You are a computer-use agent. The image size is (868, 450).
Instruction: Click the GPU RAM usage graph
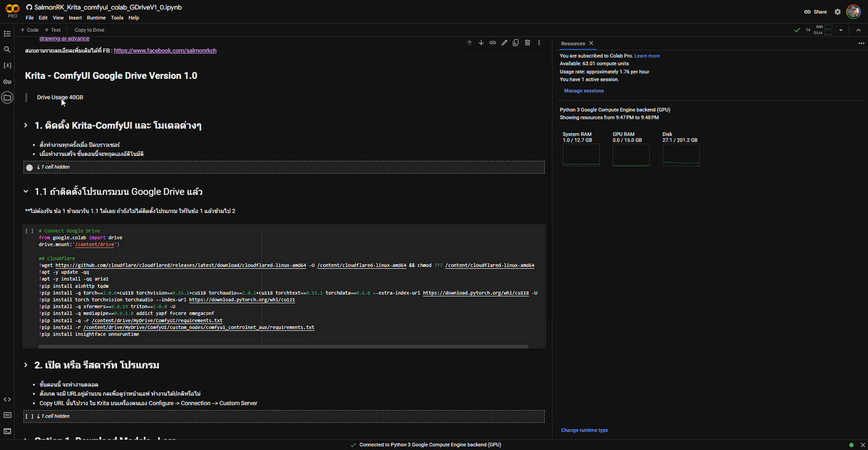click(x=631, y=155)
